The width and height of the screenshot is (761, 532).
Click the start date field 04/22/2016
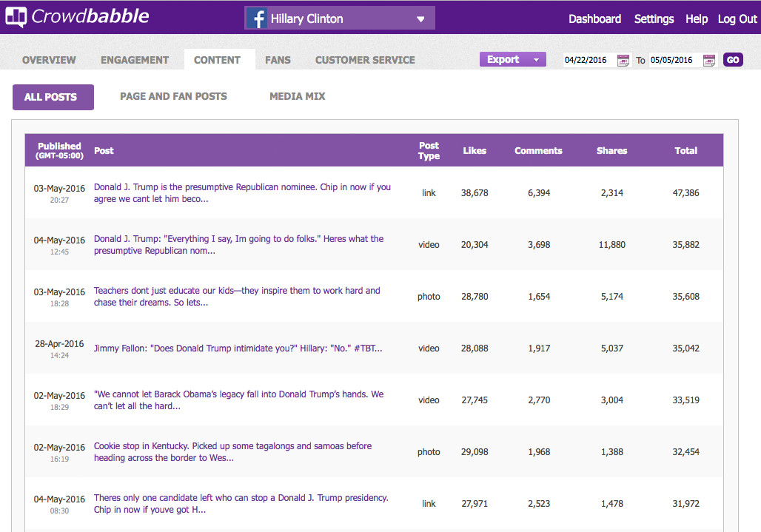pyautogui.click(x=589, y=60)
